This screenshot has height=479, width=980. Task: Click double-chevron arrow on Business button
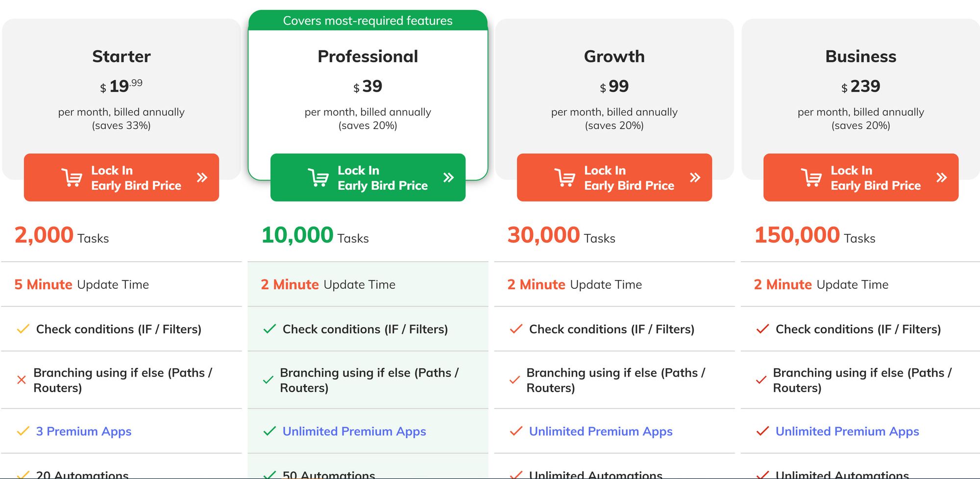click(941, 177)
